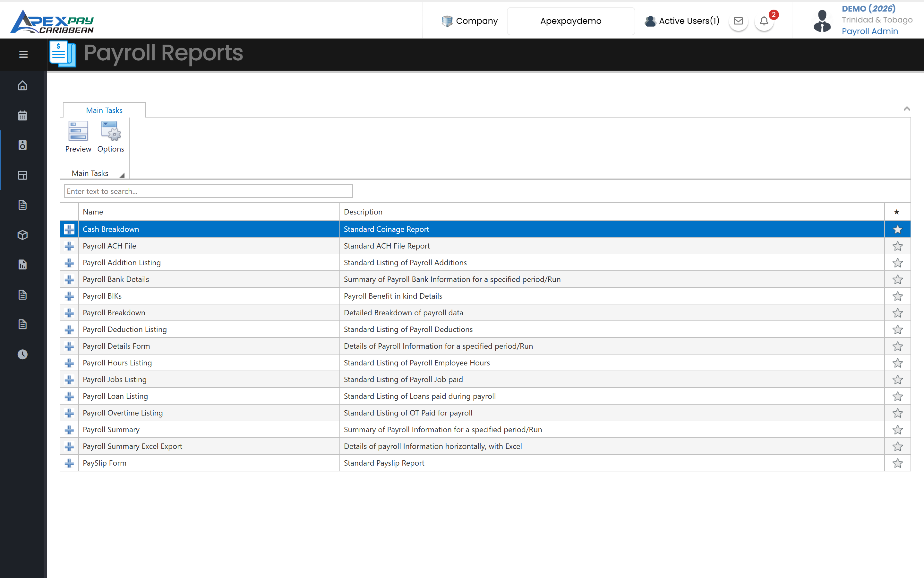Screen dimensions: 924x578
Task: Click the ApexPay Caribbean logo
Action: point(52,22)
